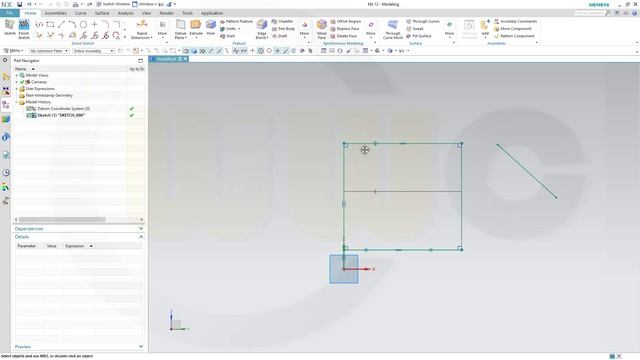Click the Chamfer button

click(282, 21)
